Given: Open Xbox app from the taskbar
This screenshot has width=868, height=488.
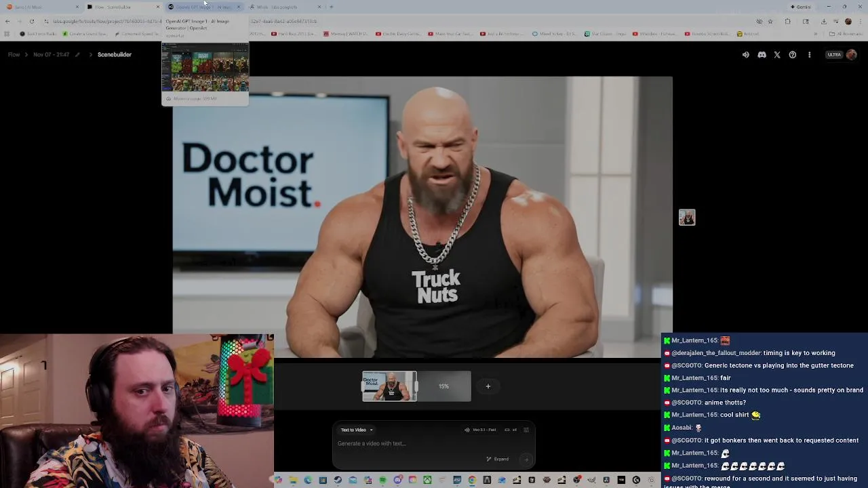Looking at the screenshot, I should [427, 480].
